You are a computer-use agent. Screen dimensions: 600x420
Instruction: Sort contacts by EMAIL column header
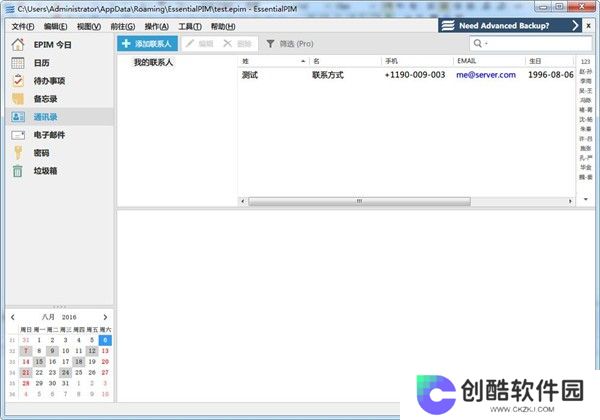489,61
